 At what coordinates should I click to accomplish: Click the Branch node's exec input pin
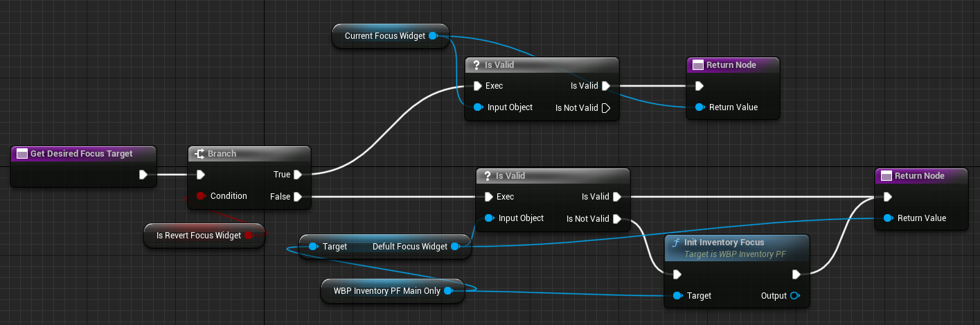point(200,175)
